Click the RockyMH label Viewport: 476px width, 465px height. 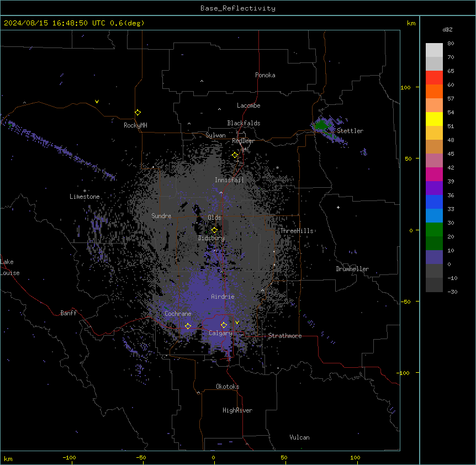click(135, 125)
